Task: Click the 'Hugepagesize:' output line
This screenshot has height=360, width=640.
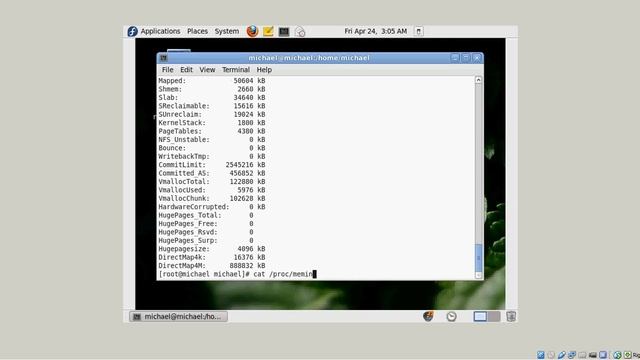Action: (x=212, y=249)
